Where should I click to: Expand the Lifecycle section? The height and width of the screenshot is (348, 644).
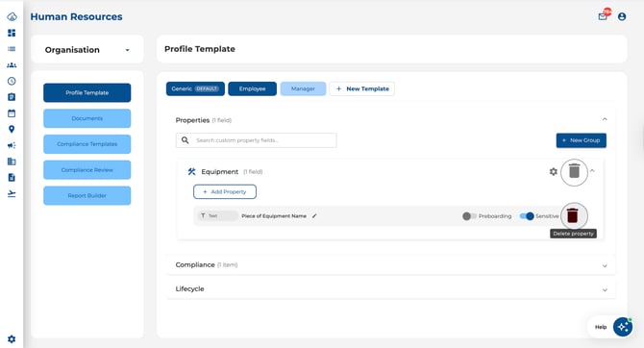(x=390, y=288)
